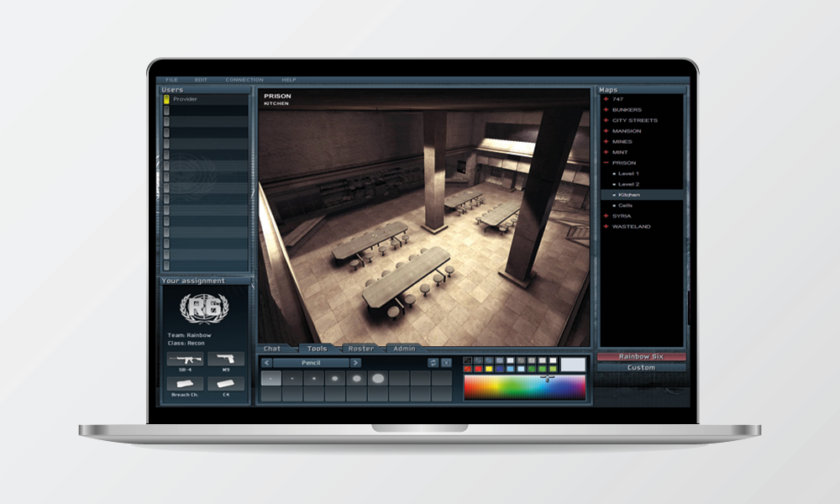The height and width of the screenshot is (504, 840).
Task: Pick the yellow color swatch
Action: click(x=489, y=370)
